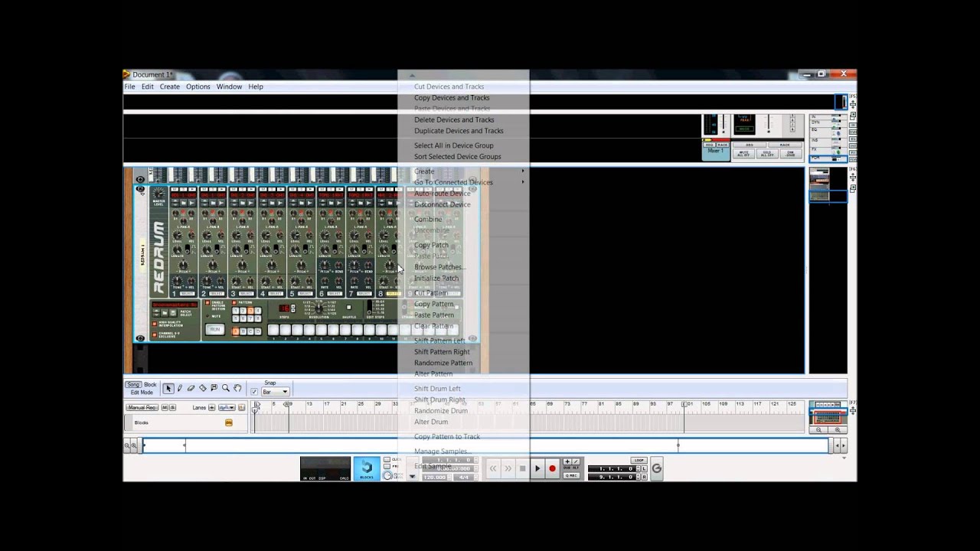Choose Shift Pattern Right from context menu
Screen dimensions: 980x551
tap(442, 352)
